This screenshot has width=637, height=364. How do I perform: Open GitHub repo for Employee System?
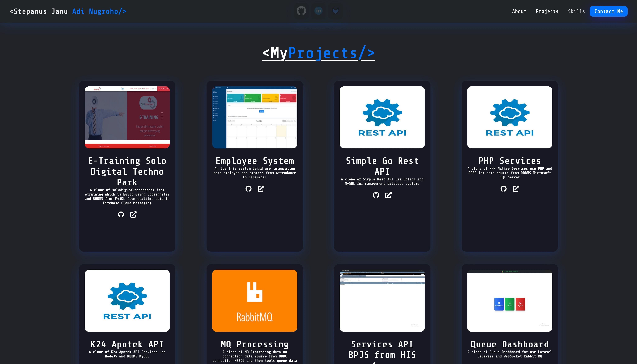(x=248, y=189)
